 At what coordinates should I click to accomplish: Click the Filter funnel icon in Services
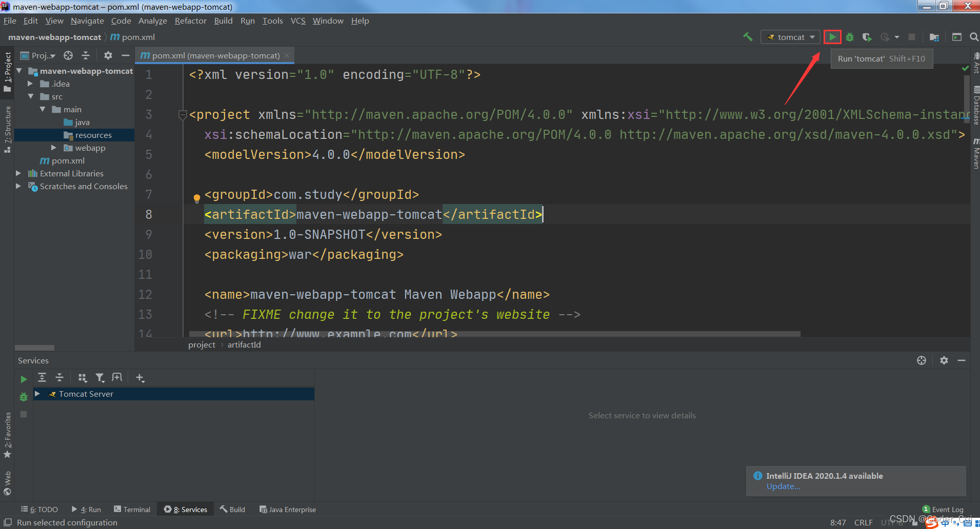pyautogui.click(x=100, y=378)
